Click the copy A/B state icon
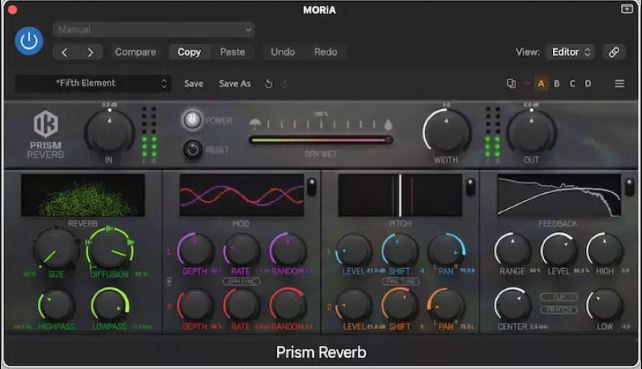 pos(511,84)
